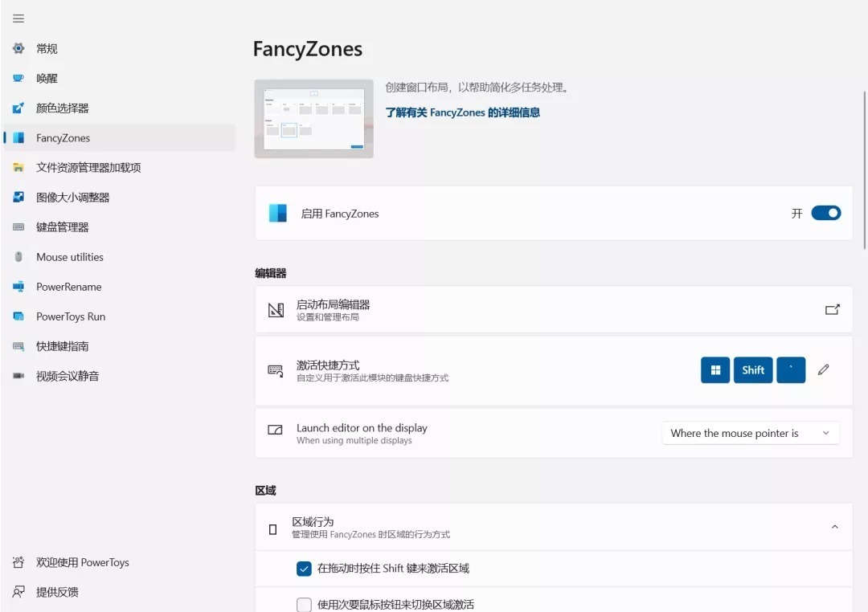
Task: Click the pencil icon to edit shortcut
Action: tap(823, 370)
